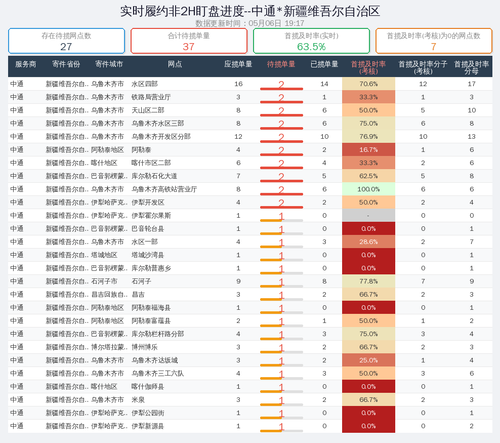Select the 乌鲁木齐水区三部 station row

pos(250,123)
